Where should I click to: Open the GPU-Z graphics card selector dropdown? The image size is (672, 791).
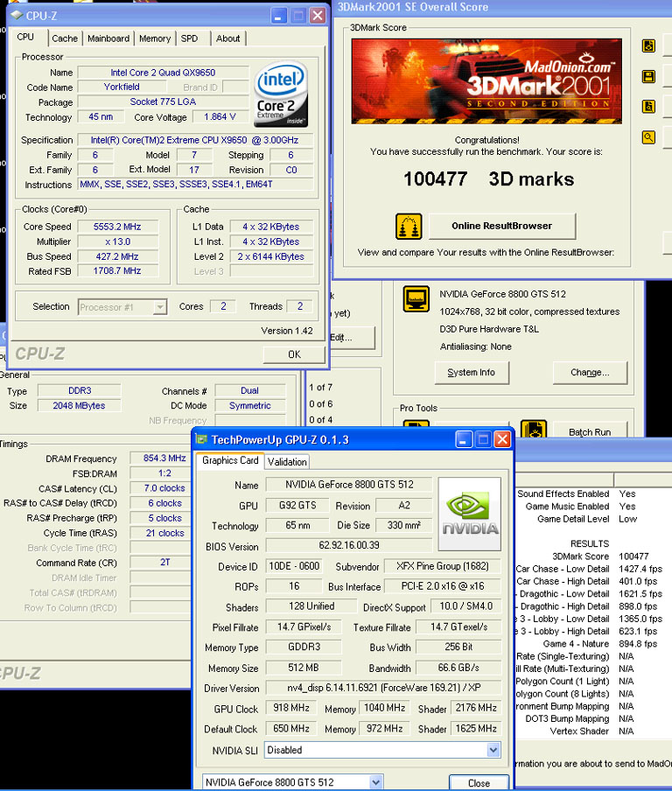(x=375, y=782)
